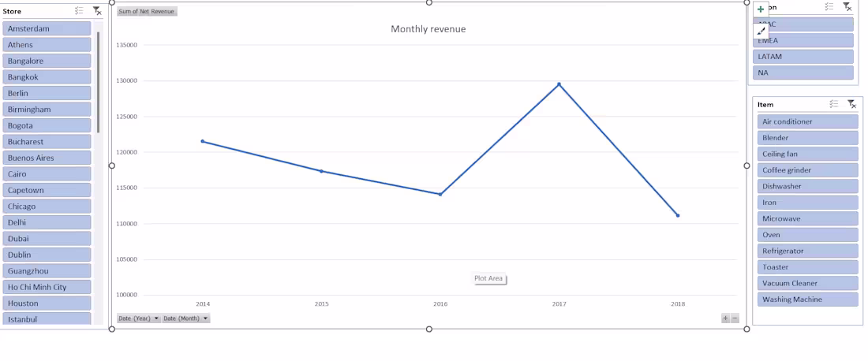The image size is (868, 361).
Task: Select the Monthly revenue chart title
Action: [x=428, y=29]
